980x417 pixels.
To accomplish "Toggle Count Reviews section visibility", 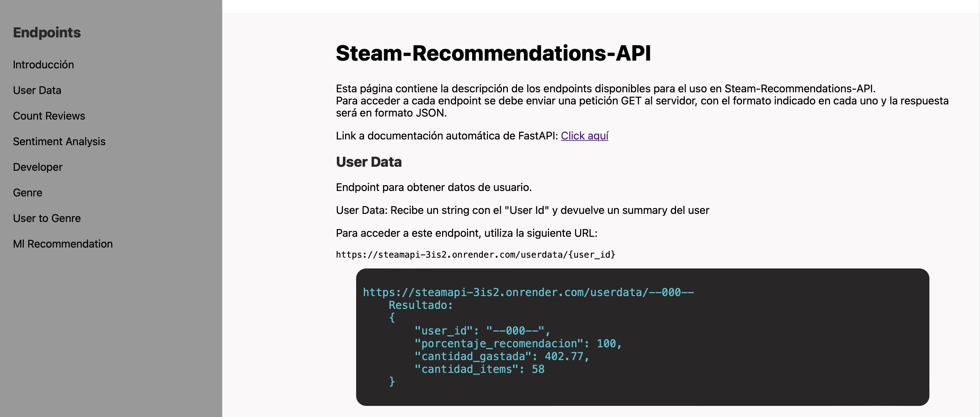I will 49,116.
